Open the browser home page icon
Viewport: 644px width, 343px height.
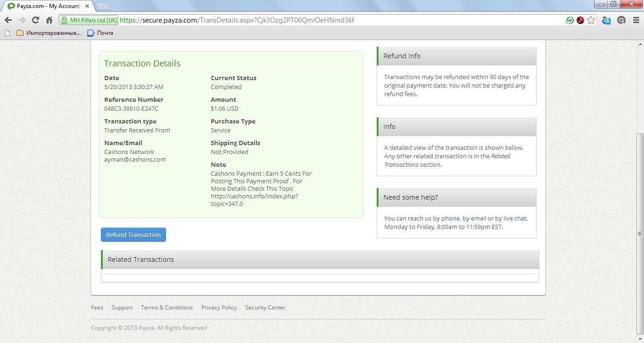[x=49, y=20]
